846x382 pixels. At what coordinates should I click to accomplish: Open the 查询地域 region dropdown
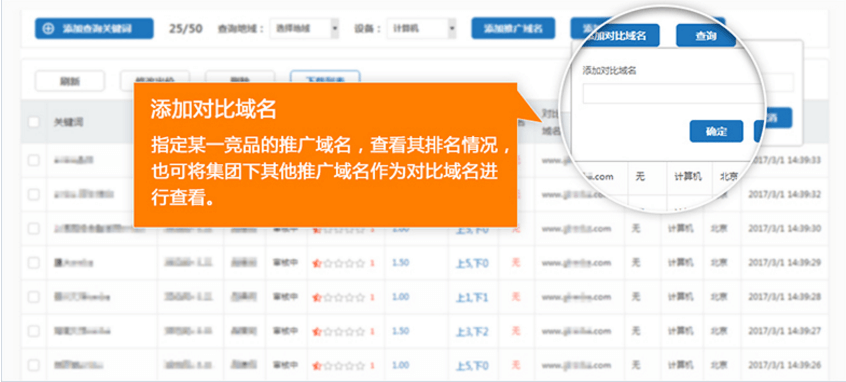(x=304, y=29)
